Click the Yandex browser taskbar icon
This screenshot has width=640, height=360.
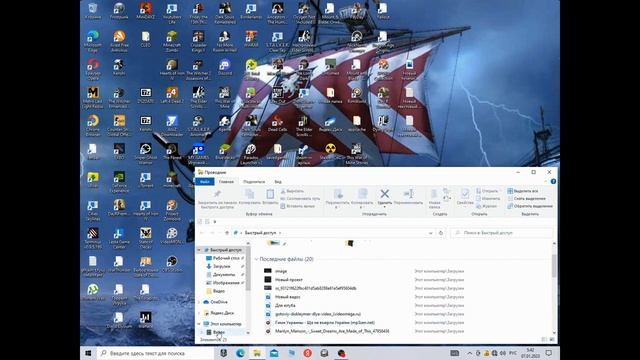pyautogui.click(x=308, y=353)
